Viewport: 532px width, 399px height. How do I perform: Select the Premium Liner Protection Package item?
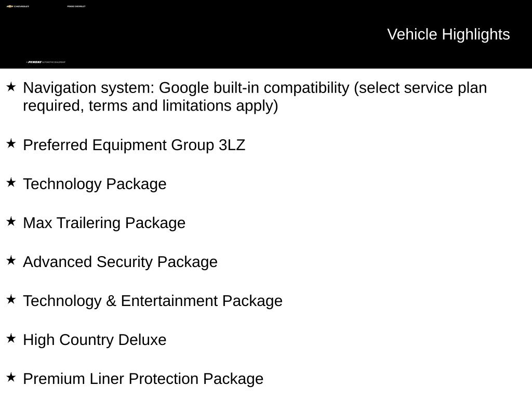point(143,379)
